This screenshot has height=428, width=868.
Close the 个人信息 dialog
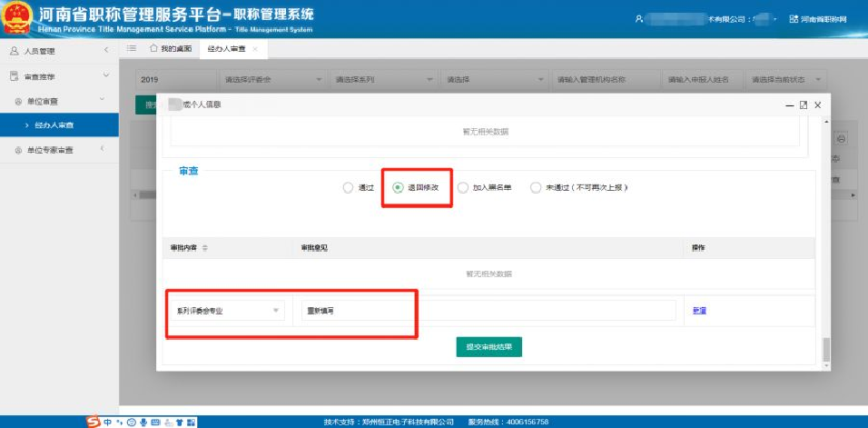(x=818, y=105)
